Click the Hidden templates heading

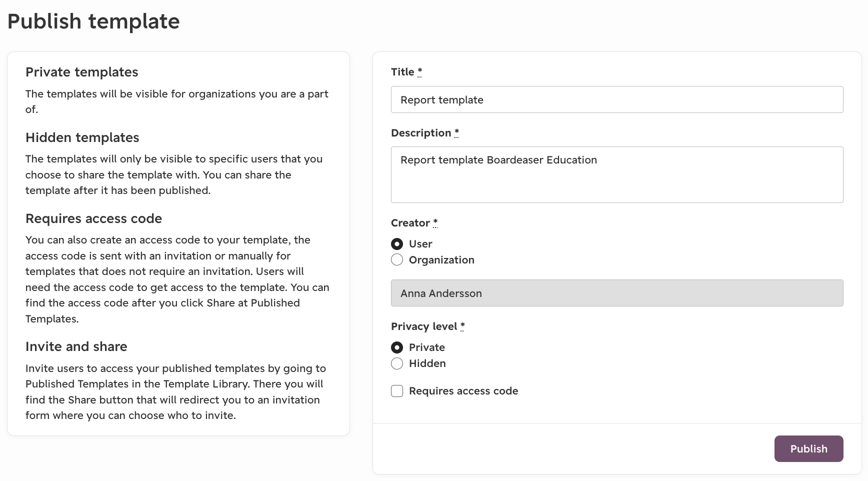click(82, 137)
